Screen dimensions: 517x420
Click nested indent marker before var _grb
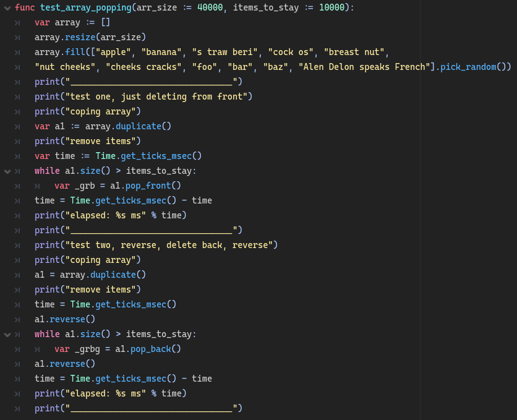(x=37, y=186)
